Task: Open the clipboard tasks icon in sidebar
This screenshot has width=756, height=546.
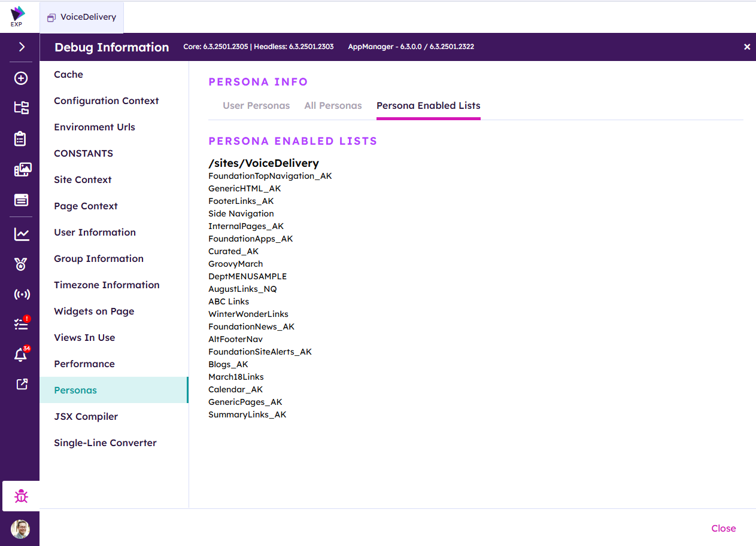Action: 21,139
